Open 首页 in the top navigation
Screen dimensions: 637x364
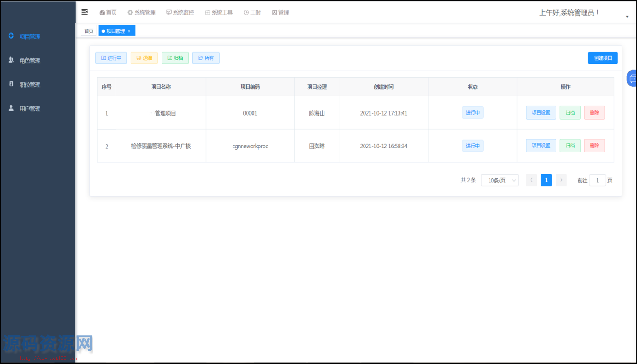(x=108, y=12)
